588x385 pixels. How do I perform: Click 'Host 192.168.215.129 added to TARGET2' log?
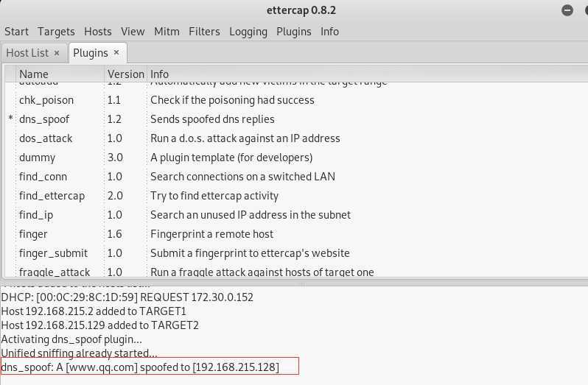click(100, 325)
